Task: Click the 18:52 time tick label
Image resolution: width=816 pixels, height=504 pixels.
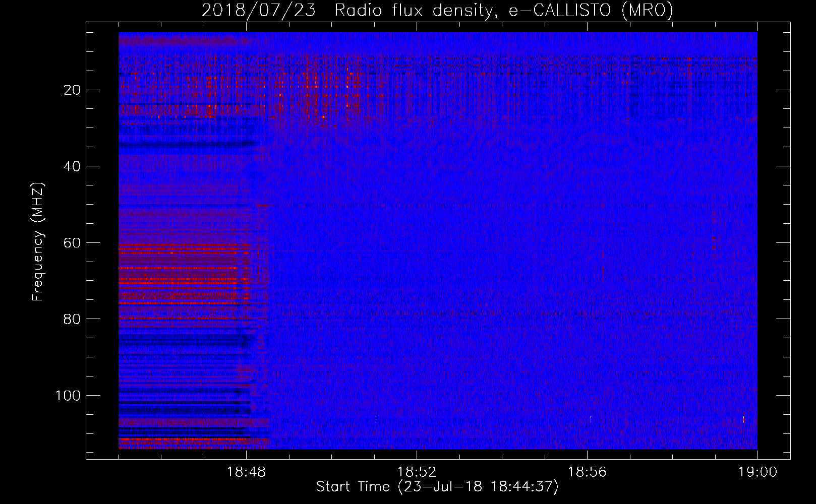Action: point(417,472)
